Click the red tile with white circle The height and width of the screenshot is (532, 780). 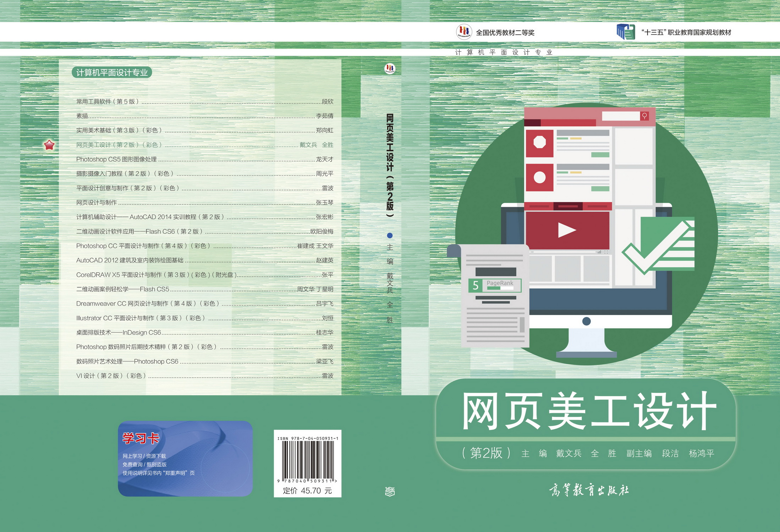click(x=539, y=177)
